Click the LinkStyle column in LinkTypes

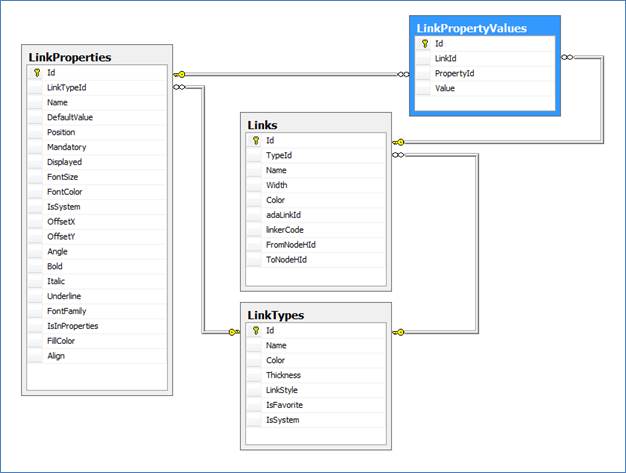click(x=282, y=390)
